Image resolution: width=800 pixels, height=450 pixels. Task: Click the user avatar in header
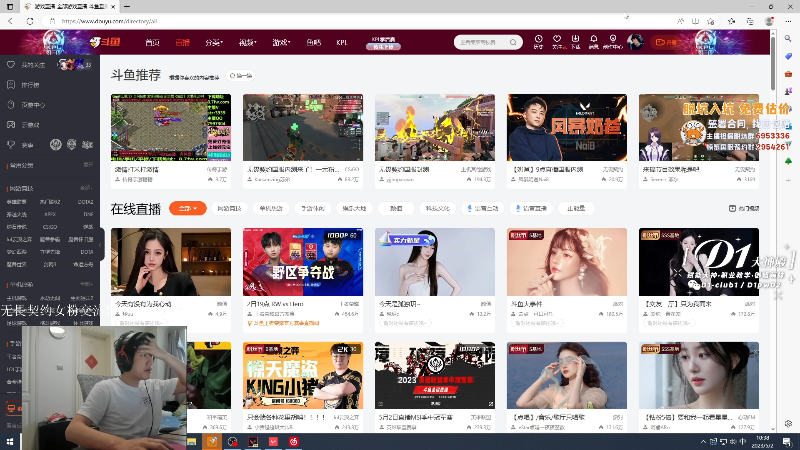[635, 42]
